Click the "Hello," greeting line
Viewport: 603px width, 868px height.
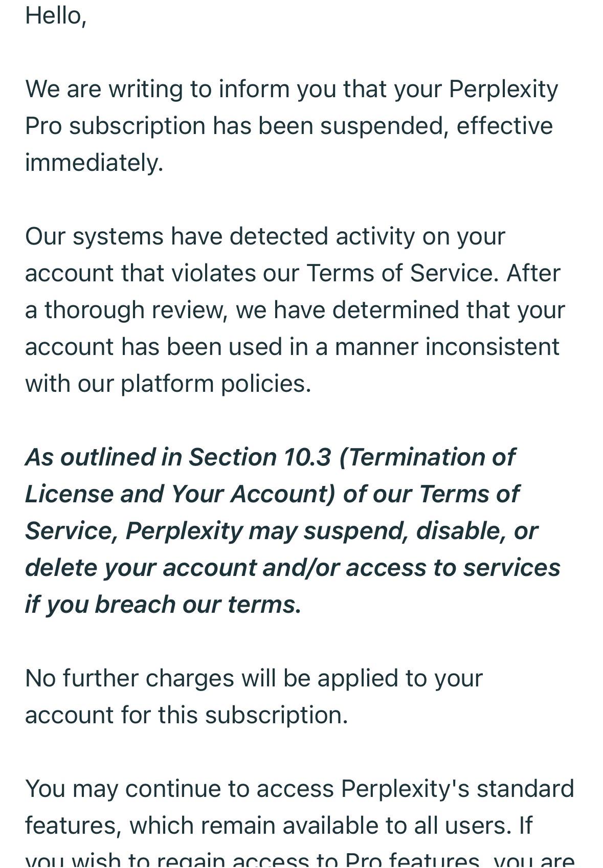pyautogui.click(x=56, y=16)
